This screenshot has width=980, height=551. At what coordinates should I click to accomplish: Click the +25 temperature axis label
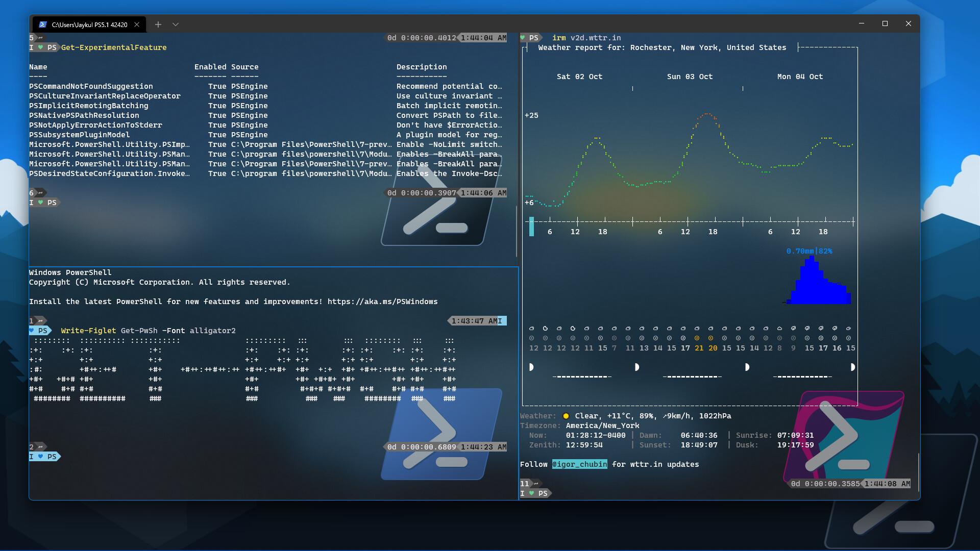(531, 115)
